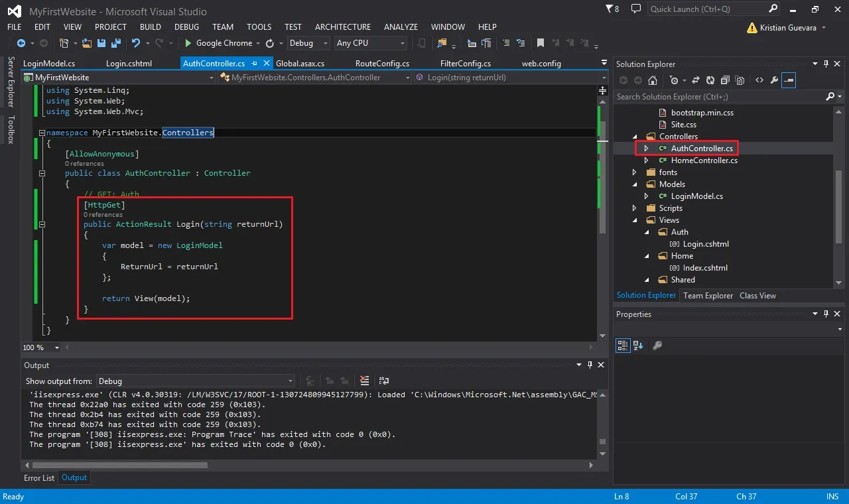
Task: Click the Search Solution Explorer field
Action: 720,97
